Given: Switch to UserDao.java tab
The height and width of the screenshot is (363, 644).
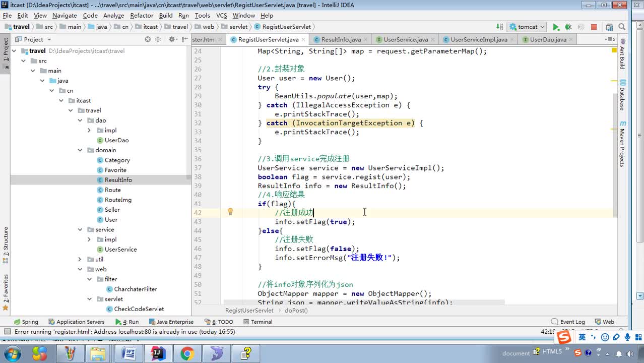Looking at the screenshot, I should click(x=548, y=39).
